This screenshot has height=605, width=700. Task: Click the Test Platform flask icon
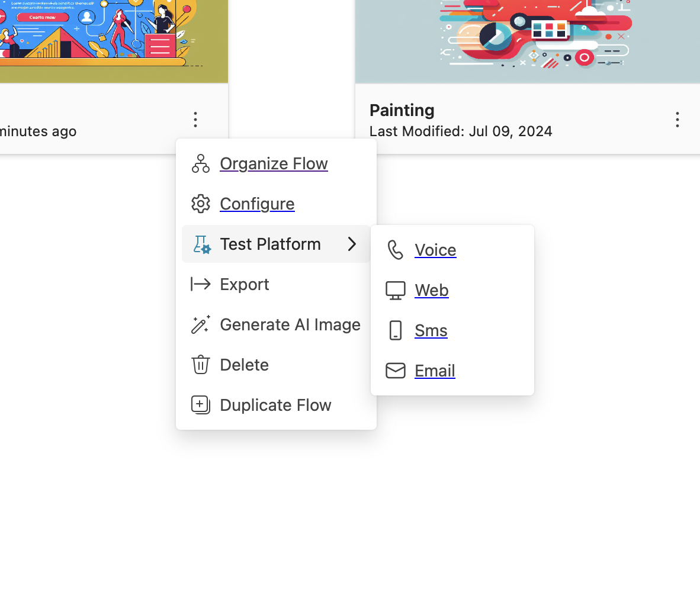[x=201, y=244]
